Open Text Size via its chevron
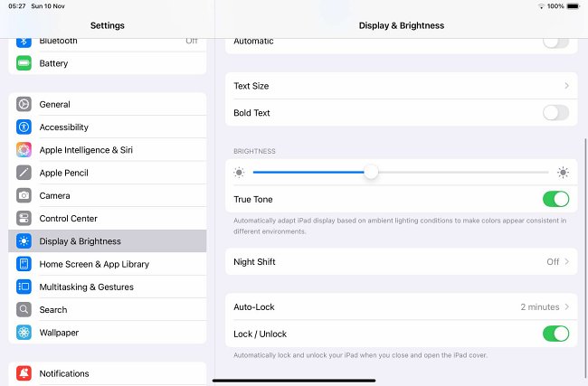 point(566,86)
